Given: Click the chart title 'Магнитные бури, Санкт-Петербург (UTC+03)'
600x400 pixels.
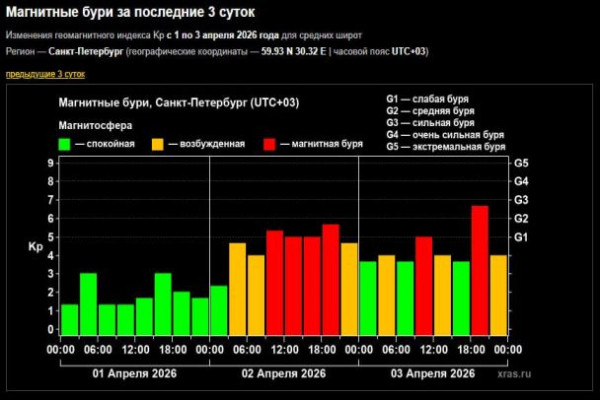Looking at the screenshot, I should click(179, 103).
